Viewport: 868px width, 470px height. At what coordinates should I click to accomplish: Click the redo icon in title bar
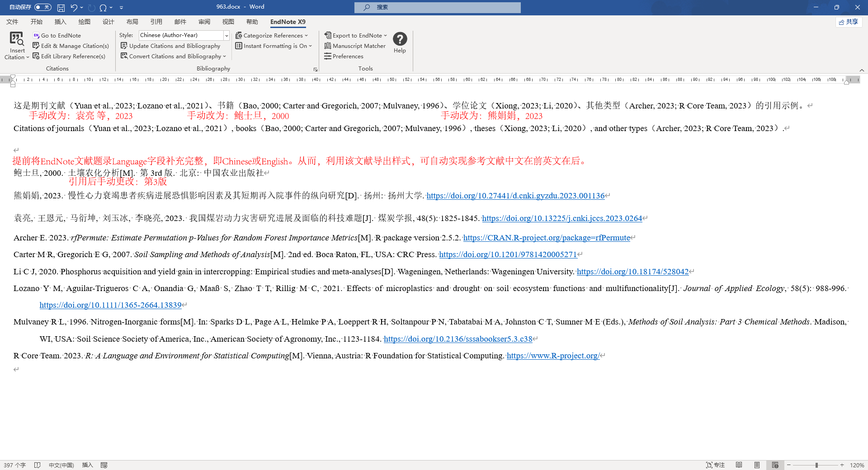(92, 7)
